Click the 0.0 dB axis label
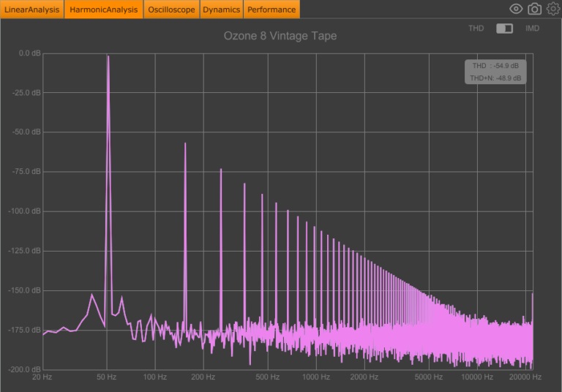 pos(30,53)
